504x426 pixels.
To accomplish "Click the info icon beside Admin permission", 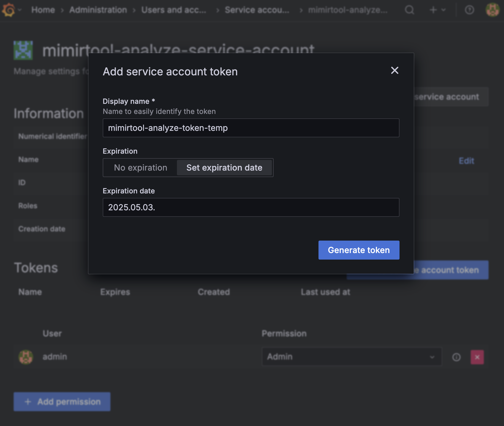I will coord(457,357).
